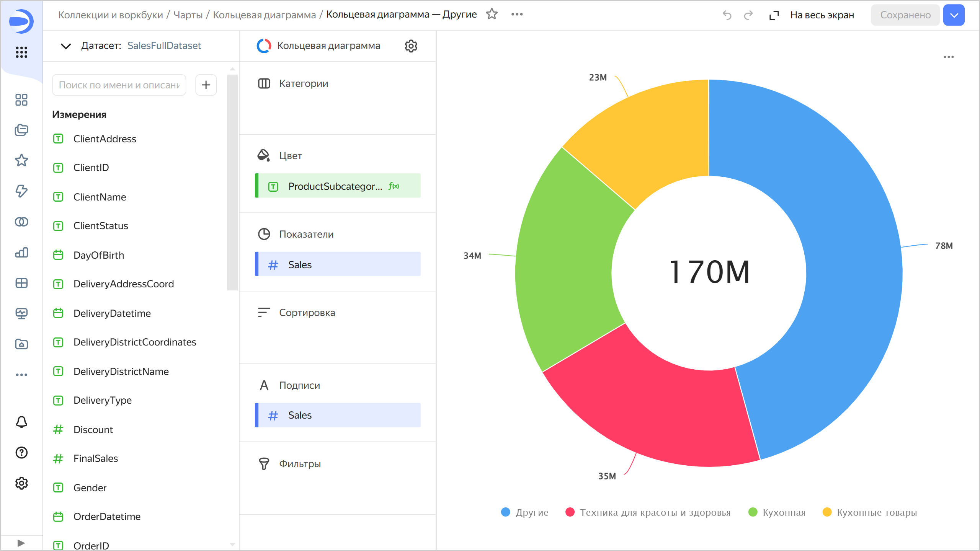Open the Сортировка section
This screenshot has height=551, width=980.
point(307,312)
